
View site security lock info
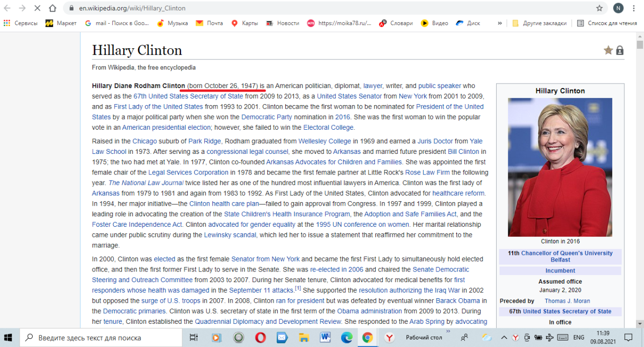[71, 9]
